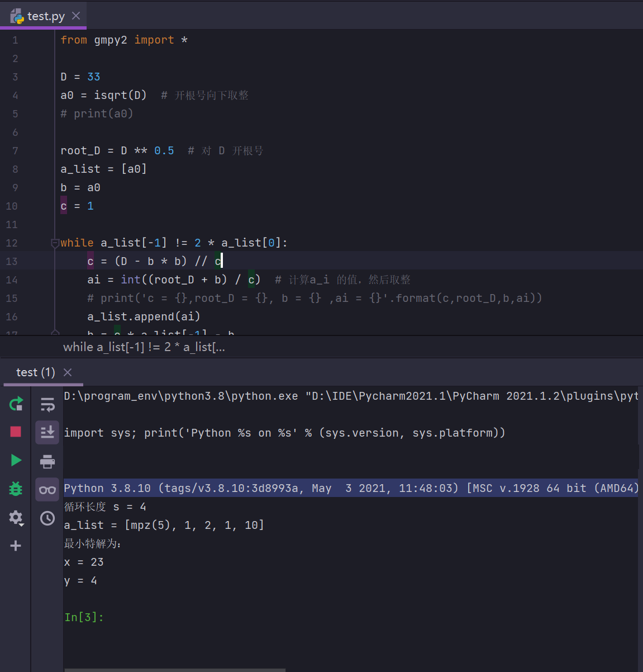Click 'a_list.append(ai)' line
643x672 pixels.
click(x=144, y=316)
